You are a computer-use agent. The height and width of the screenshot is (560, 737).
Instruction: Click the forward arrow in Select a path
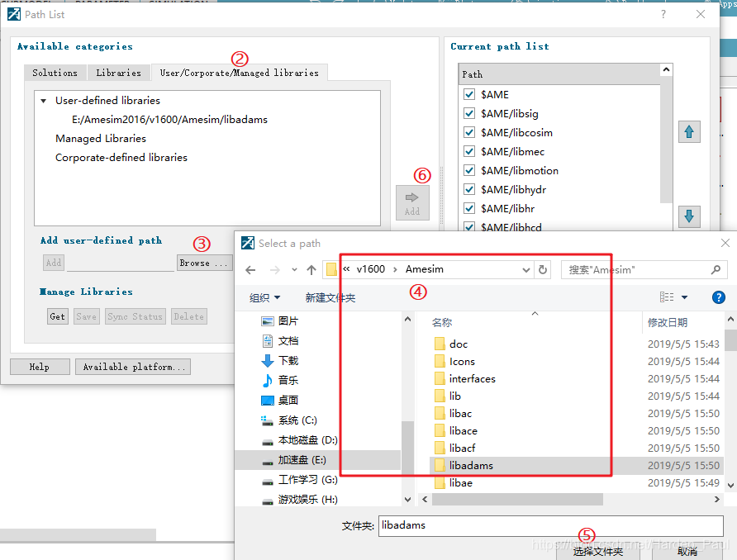click(x=275, y=270)
